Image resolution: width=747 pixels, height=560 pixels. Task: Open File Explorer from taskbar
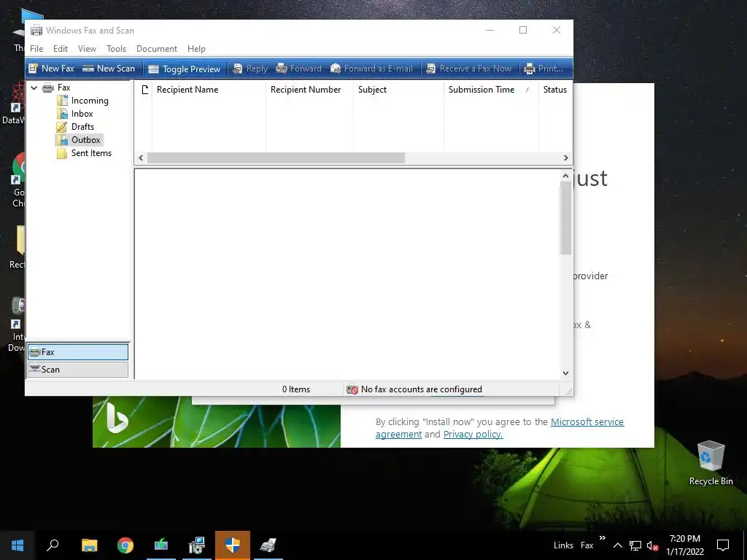click(90, 545)
